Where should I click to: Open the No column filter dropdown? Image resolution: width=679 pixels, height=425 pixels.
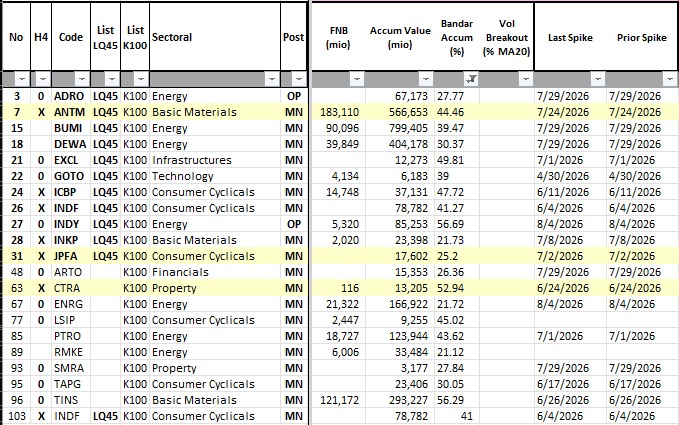(x=22, y=79)
